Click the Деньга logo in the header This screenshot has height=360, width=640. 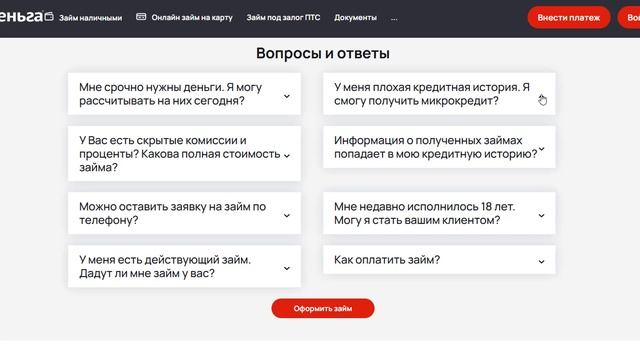tap(21, 16)
